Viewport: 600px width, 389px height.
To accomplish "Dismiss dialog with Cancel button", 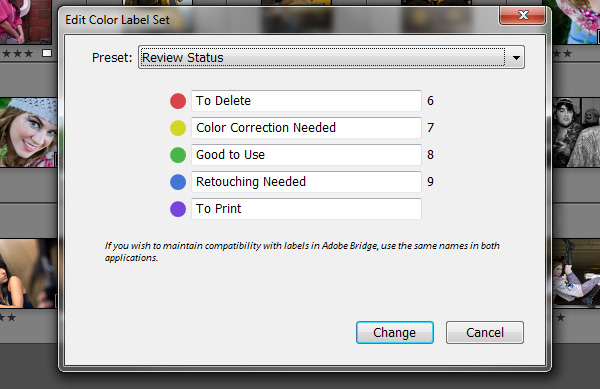I will pos(485,332).
